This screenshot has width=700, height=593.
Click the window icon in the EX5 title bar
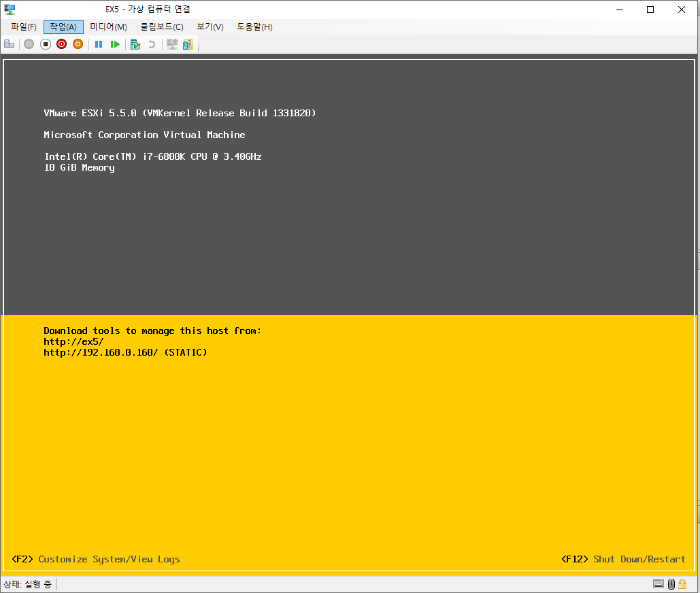(x=10, y=10)
